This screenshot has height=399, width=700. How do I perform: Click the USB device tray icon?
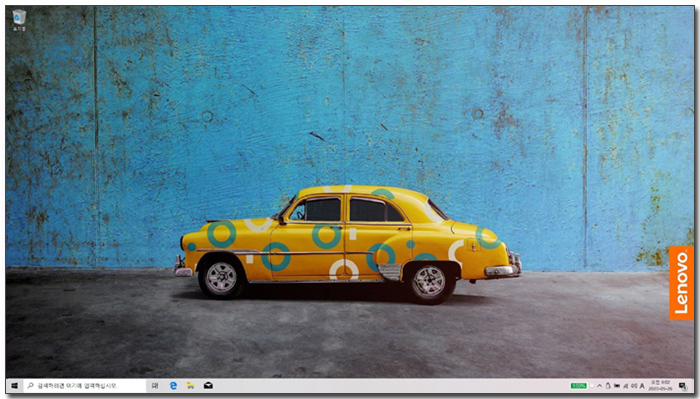coord(608,386)
